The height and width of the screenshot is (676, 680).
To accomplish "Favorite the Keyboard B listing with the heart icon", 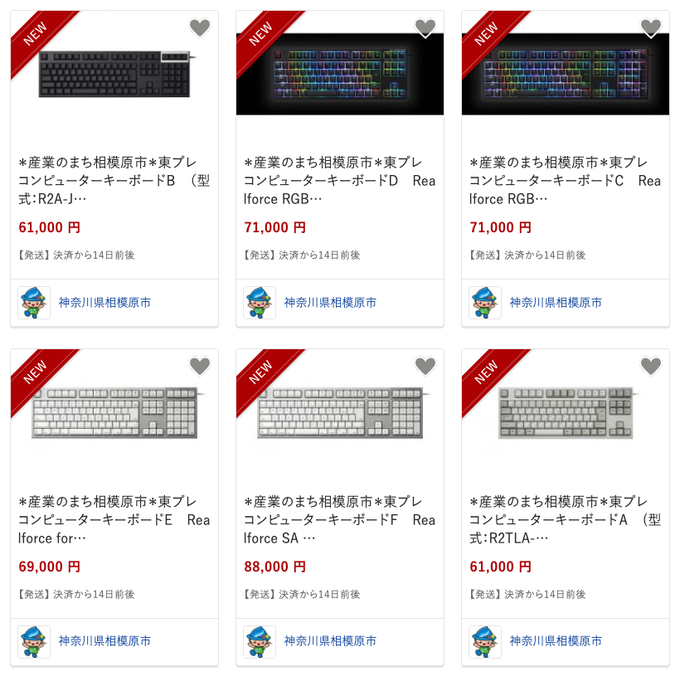I will pyautogui.click(x=200, y=28).
